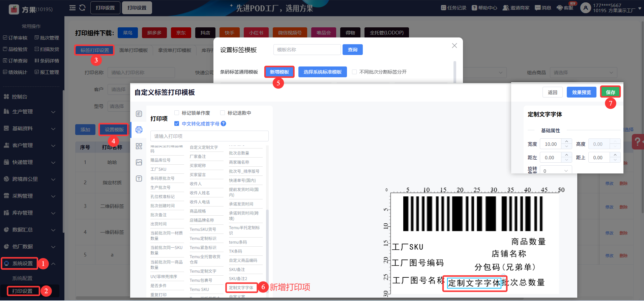Focus the 请输入打印项 search field

point(209,136)
